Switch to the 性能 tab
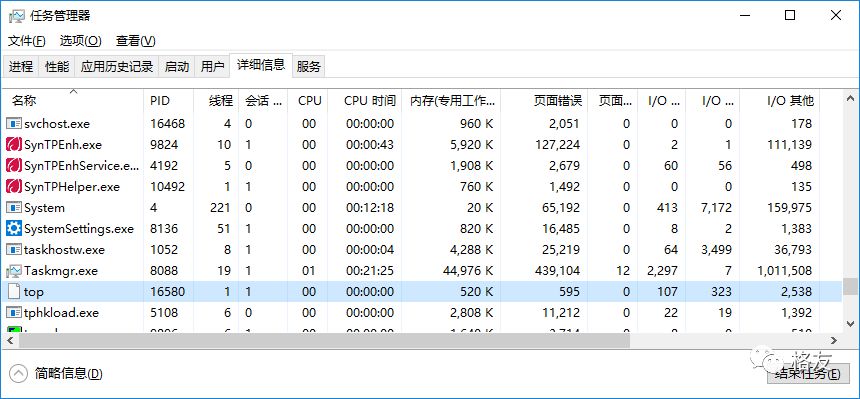The width and height of the screenshot is (860, 399). point(56,67)
